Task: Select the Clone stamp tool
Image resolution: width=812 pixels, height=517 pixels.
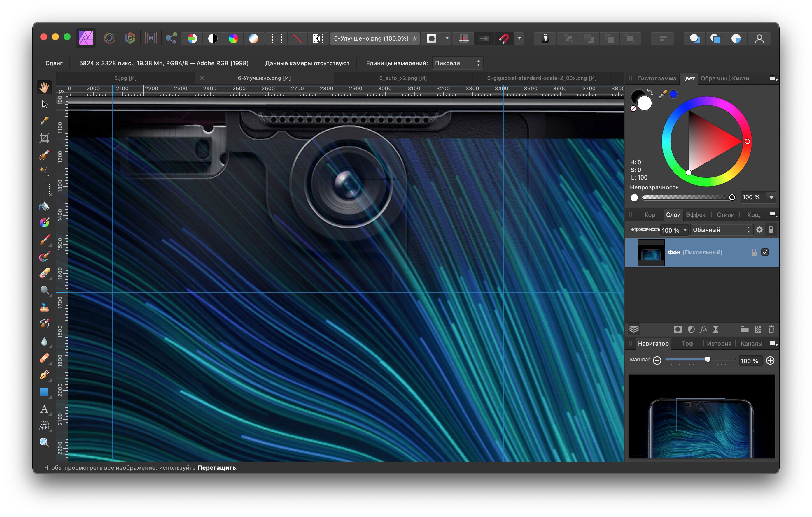Action: [x=44, y=307]
